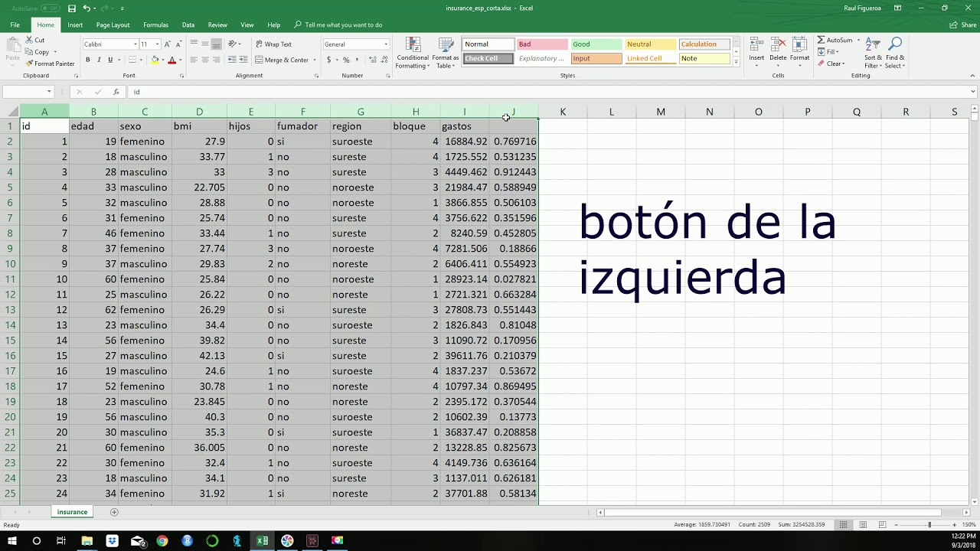Align text to the left

pyautogui.click(x=194, y=60)
